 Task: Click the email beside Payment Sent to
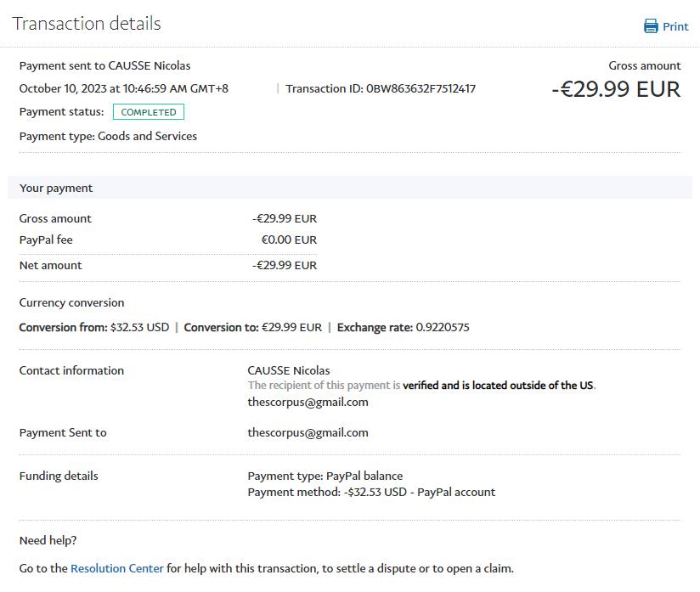[308, 432]
